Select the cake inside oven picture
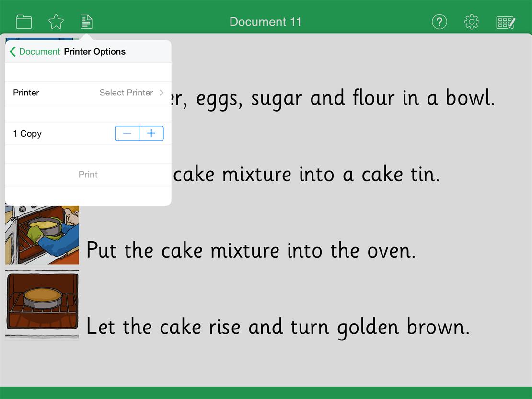Image resolution: width=532 pixels, height=399 pixels. coord(42,304)
